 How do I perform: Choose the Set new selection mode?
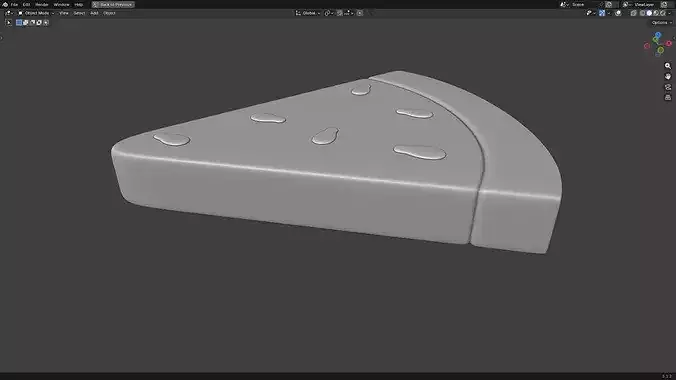19,22
